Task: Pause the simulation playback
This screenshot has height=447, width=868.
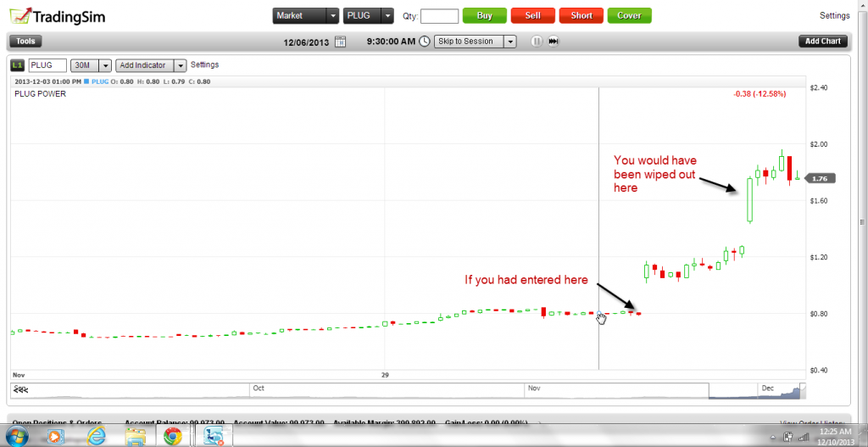Action: pos(536,41)
